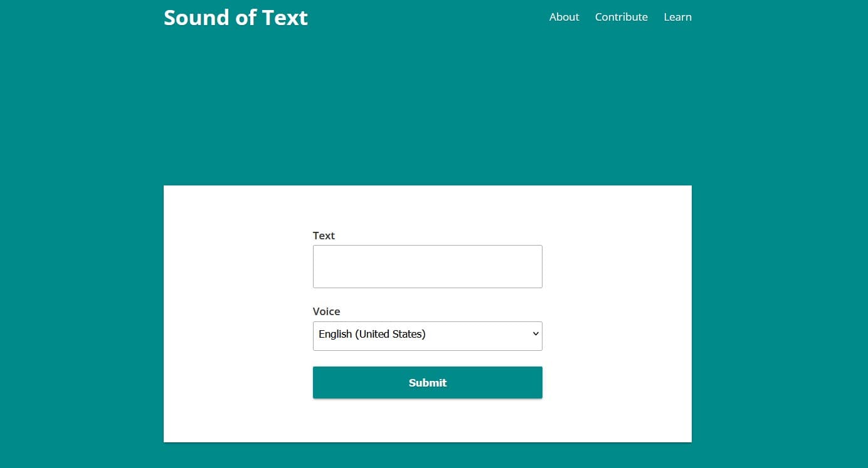Submit the text-to-speech form
The width and height of the screenshot is (868, 468).
[x=427, y=382]
